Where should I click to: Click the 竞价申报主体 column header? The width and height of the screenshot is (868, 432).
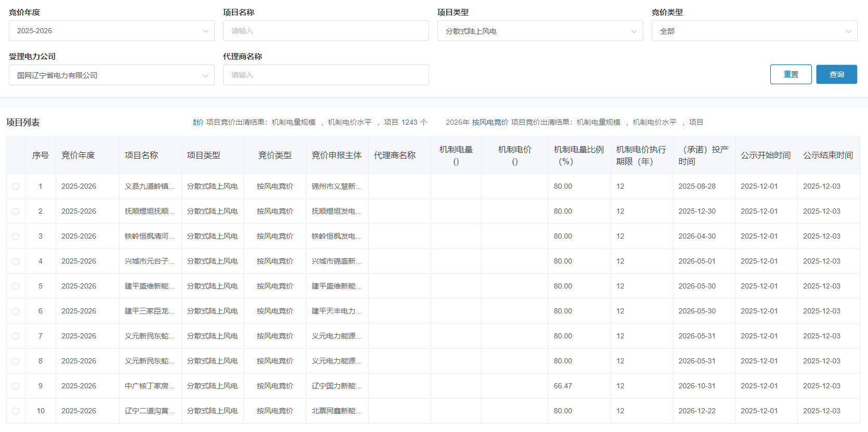pos(336,155)
